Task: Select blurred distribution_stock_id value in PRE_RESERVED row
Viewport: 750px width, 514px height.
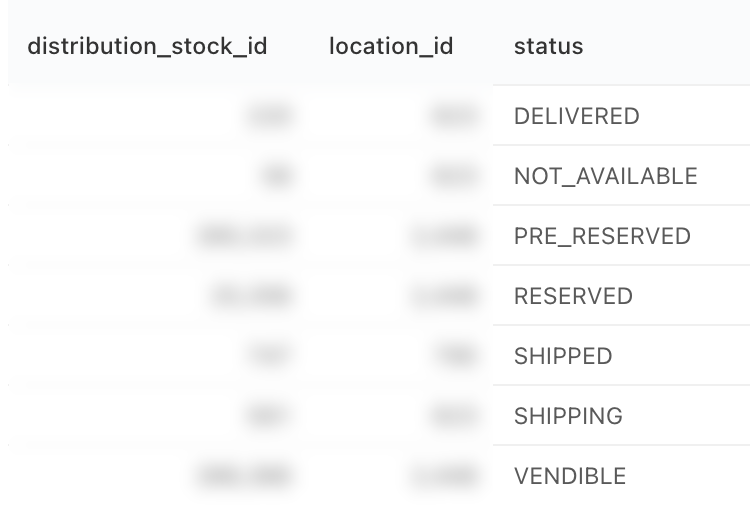Action: tap(244, 236)
